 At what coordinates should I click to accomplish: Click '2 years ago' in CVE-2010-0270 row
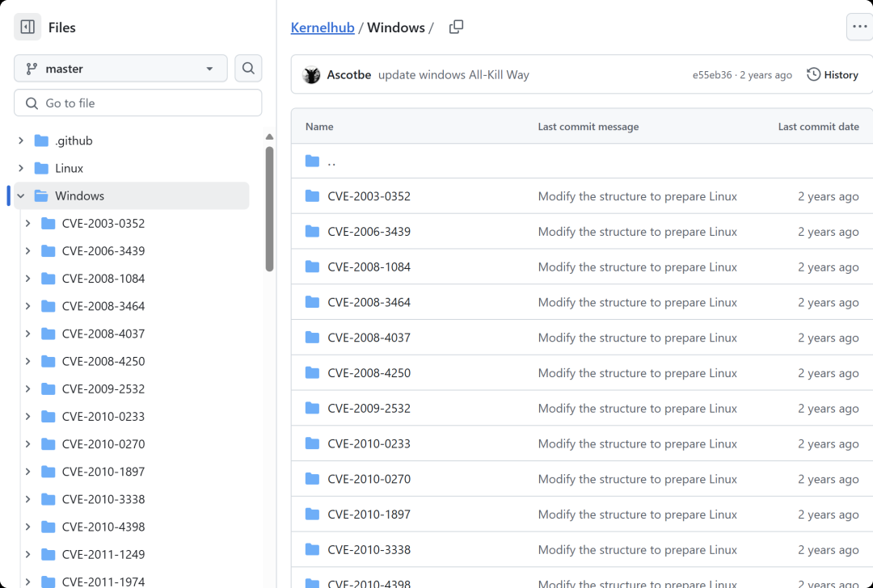pos(828,479)
